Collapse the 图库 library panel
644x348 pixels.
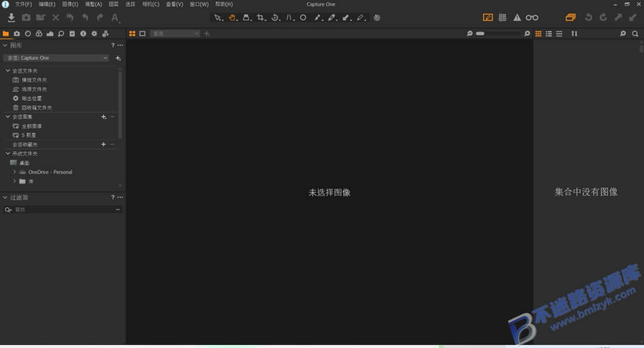pos(5,45)
